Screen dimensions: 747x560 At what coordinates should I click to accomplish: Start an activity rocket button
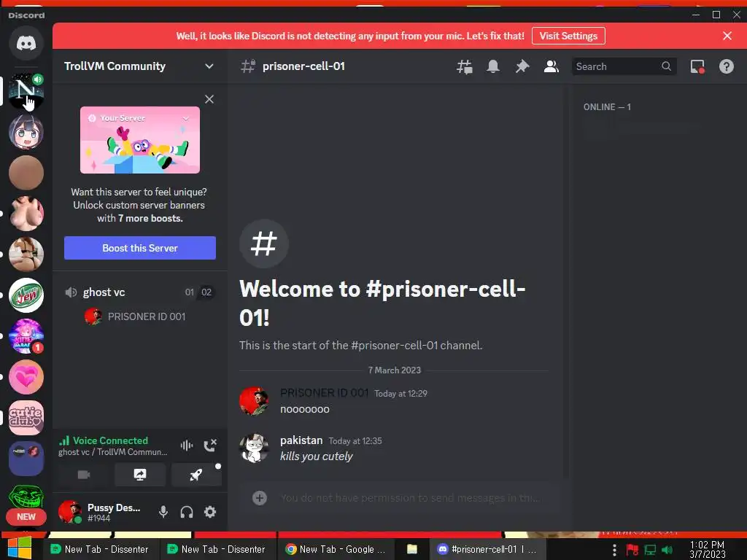tap(196, 475)
